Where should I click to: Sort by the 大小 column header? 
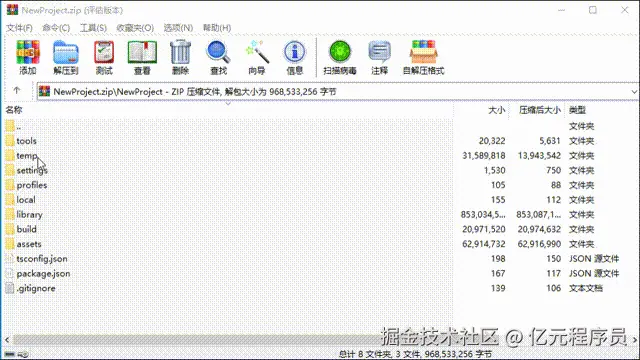[x=496, y=110]
